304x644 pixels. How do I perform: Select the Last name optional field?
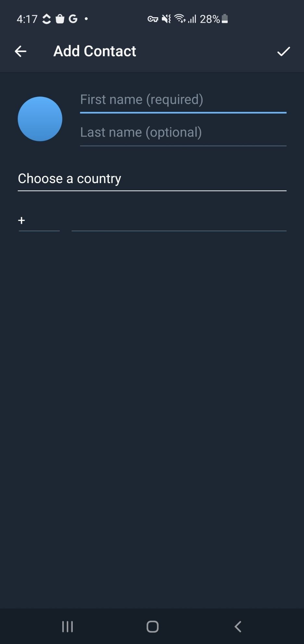point(183,132)
